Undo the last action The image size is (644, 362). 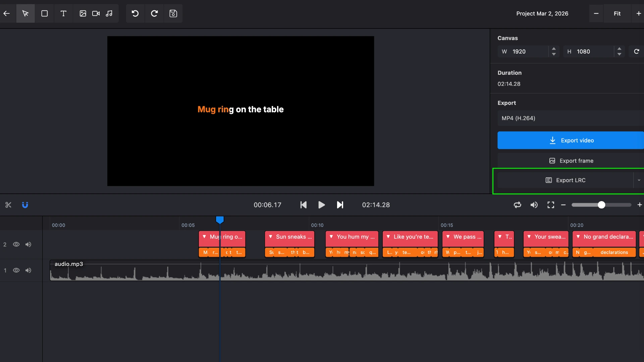coord(135,13)
